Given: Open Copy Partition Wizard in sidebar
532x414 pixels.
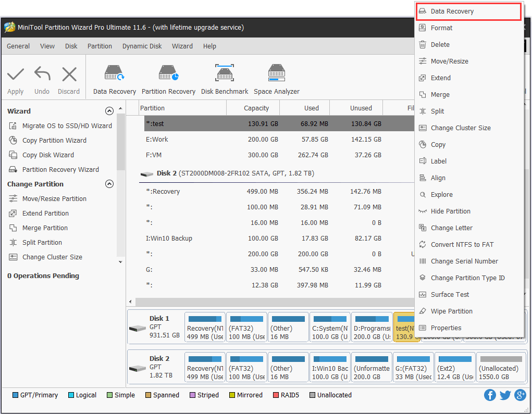Looking at the screenshot, I should 47,141.
